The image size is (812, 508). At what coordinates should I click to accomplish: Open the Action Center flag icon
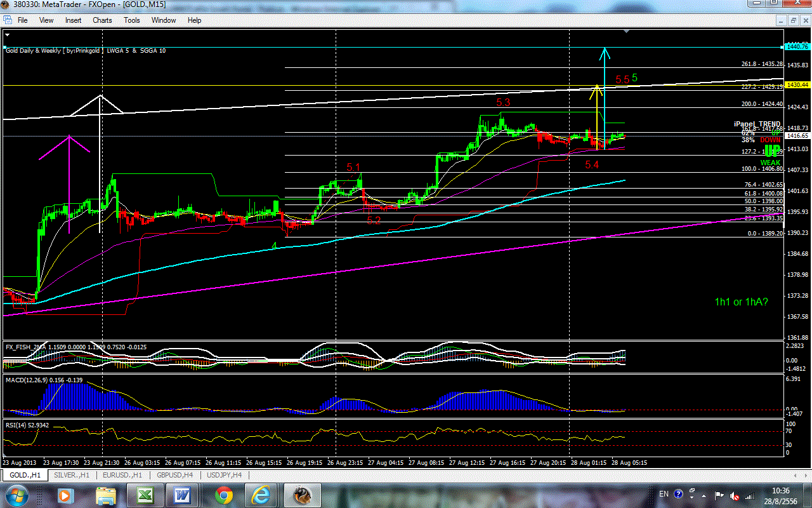[x=719, y=495]
